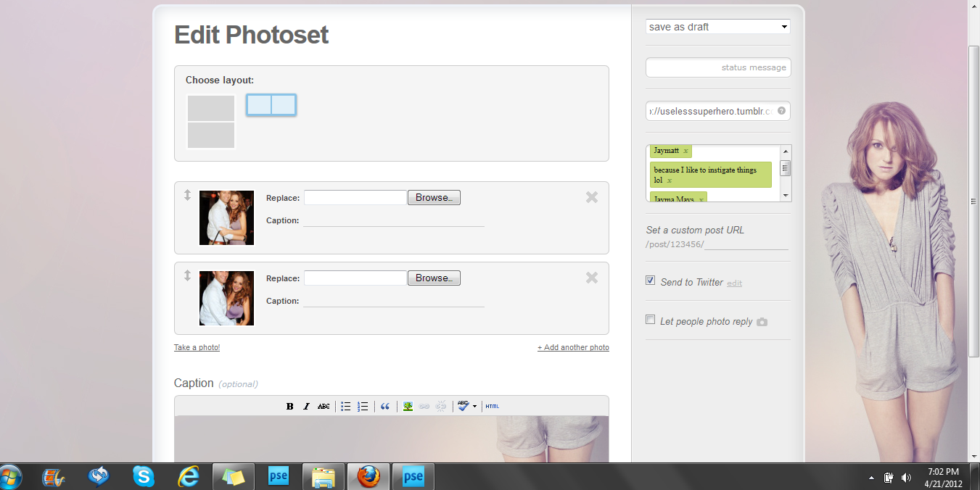
Task: Click Browse for the second photo
Action: coord(434,278)
